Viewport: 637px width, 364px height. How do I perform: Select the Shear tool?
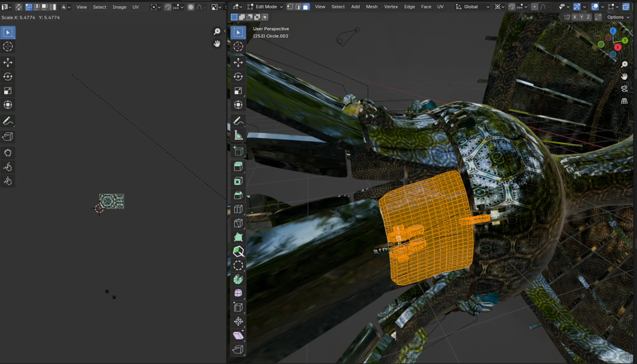tap(238, 335)
